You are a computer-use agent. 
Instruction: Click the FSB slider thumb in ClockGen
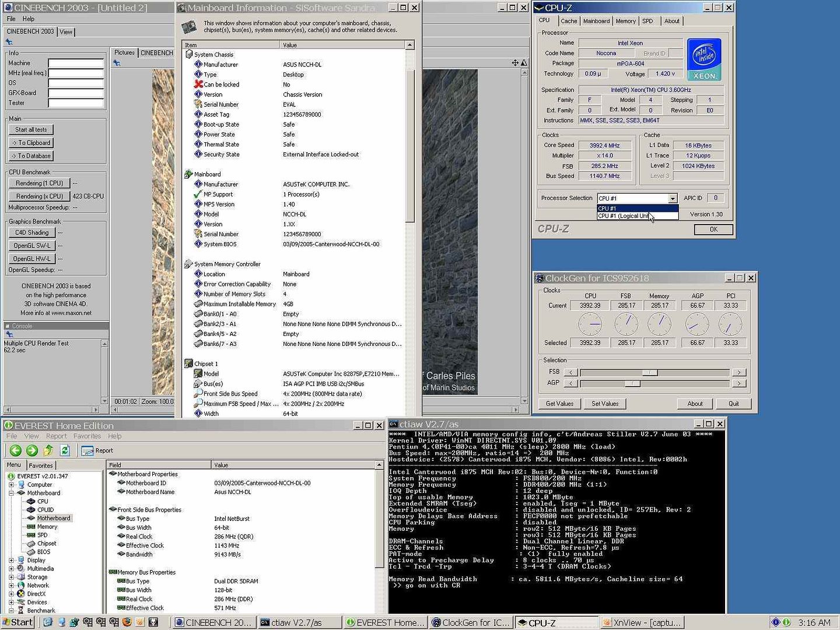[x=649, y=373]
